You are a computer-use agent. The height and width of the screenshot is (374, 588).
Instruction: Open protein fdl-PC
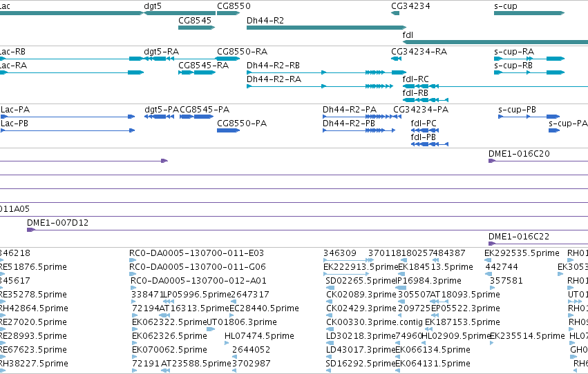point(424,124)
